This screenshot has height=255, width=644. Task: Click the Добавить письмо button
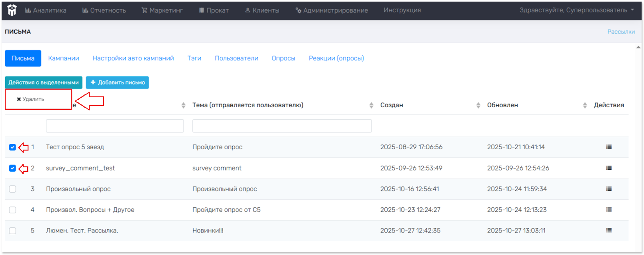[117, 82]
